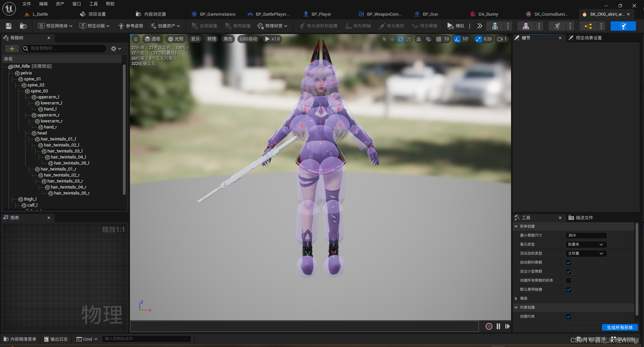The width and height of the screenshot is (644, 347).
Task: Open the 基元类型 capsule dropdown
Action: (586, 245)
